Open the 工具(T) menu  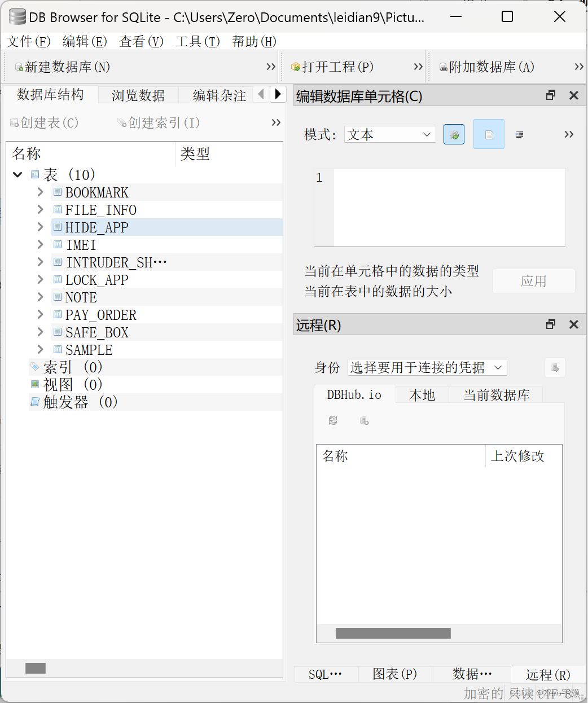click(198, 41)
